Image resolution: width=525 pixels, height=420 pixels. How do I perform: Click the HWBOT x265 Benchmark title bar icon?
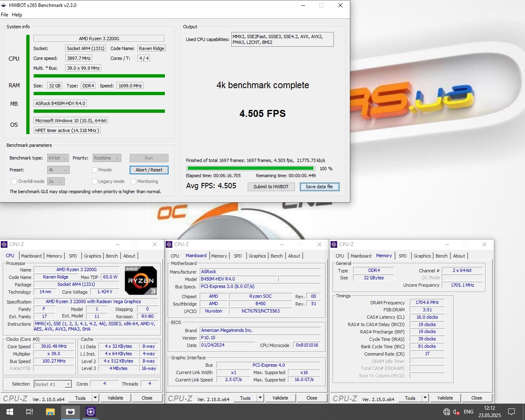tap(4, 5)
